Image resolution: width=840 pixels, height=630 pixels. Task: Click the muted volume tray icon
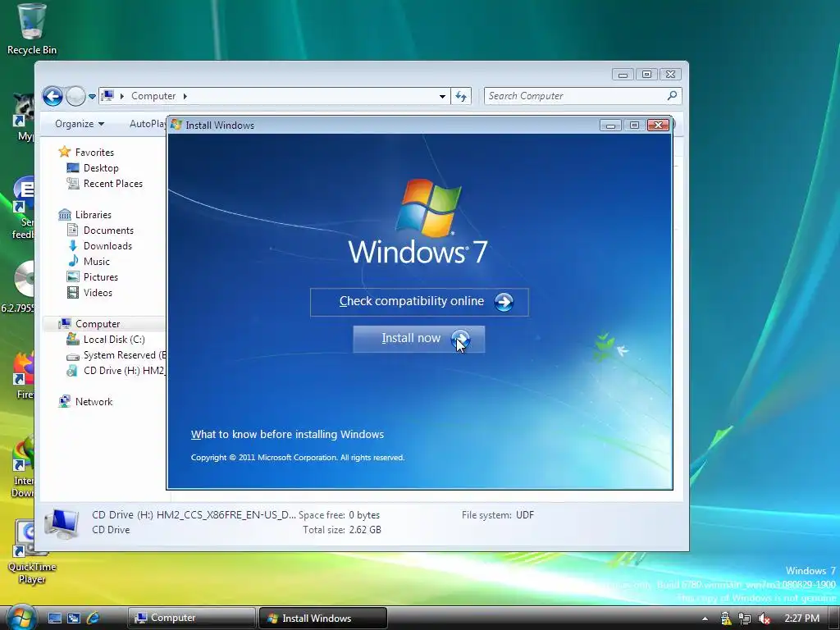[x=765, y=619]
